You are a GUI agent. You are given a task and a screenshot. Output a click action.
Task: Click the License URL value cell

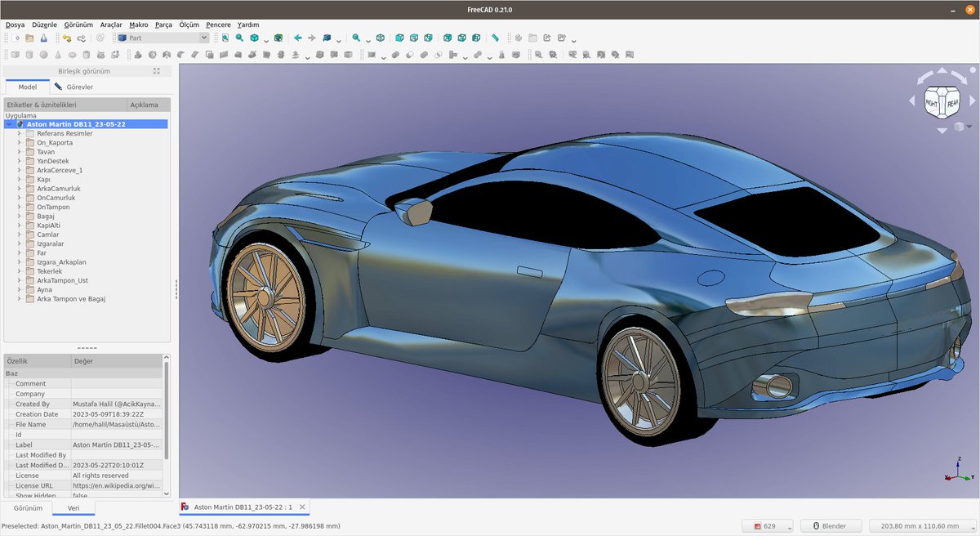(117, 485)
